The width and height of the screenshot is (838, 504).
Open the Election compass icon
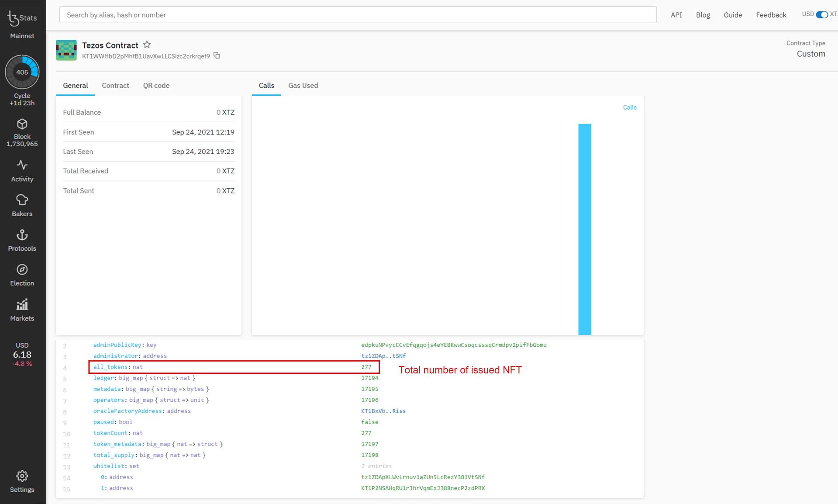pyautogui.click(x=22, y=270)
